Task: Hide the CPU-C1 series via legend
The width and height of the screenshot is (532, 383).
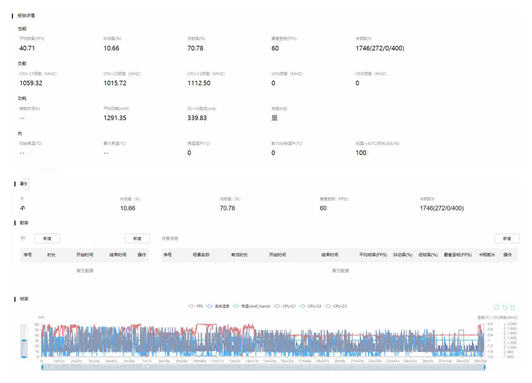Action: pos(285,306)
